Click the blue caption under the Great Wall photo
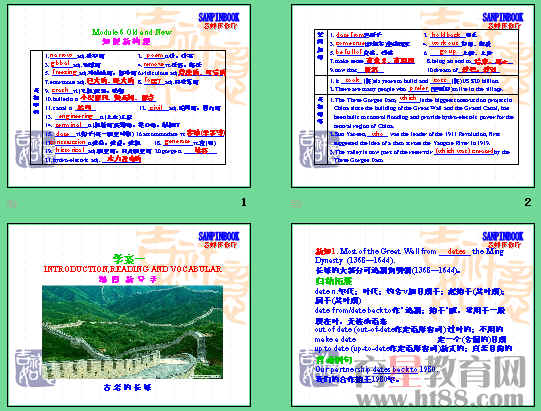541x411 pixels. 127,388
